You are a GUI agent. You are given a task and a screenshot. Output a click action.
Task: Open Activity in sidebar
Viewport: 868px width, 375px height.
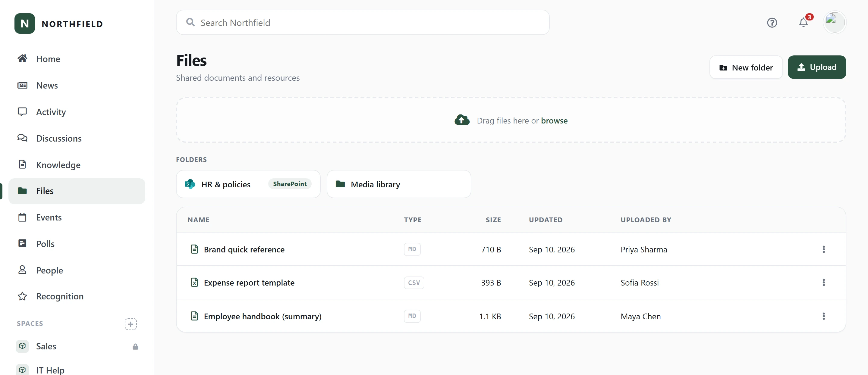point(77,112)
